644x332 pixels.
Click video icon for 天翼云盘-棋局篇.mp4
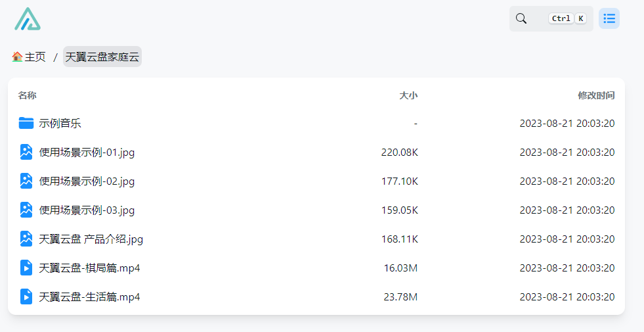(x=26, y=268)
